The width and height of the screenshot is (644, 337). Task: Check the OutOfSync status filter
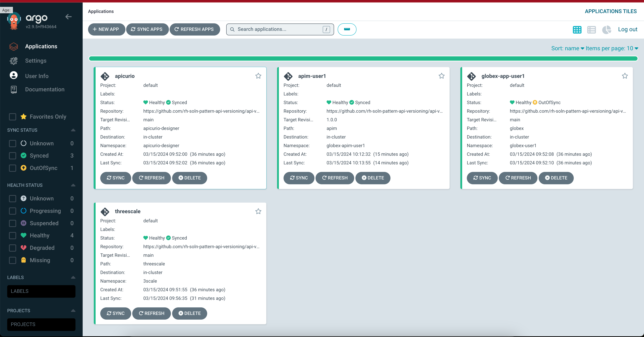pyautogui.click(x=13, y=168)
